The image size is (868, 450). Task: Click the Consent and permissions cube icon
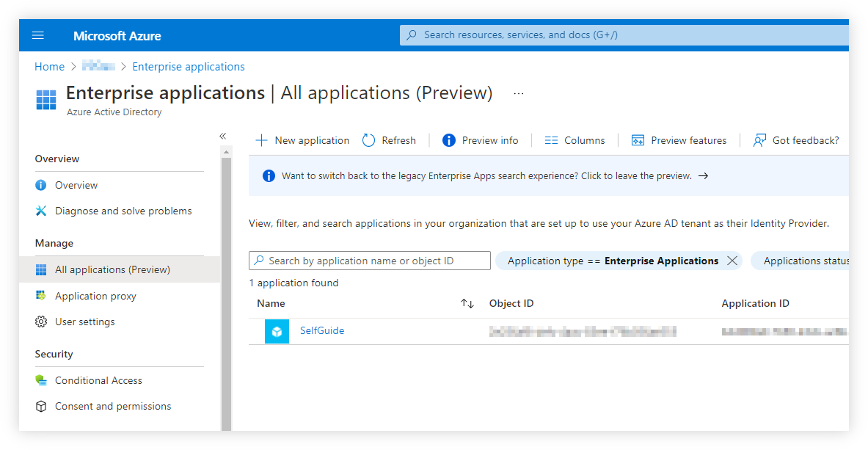tap(41, 406)
